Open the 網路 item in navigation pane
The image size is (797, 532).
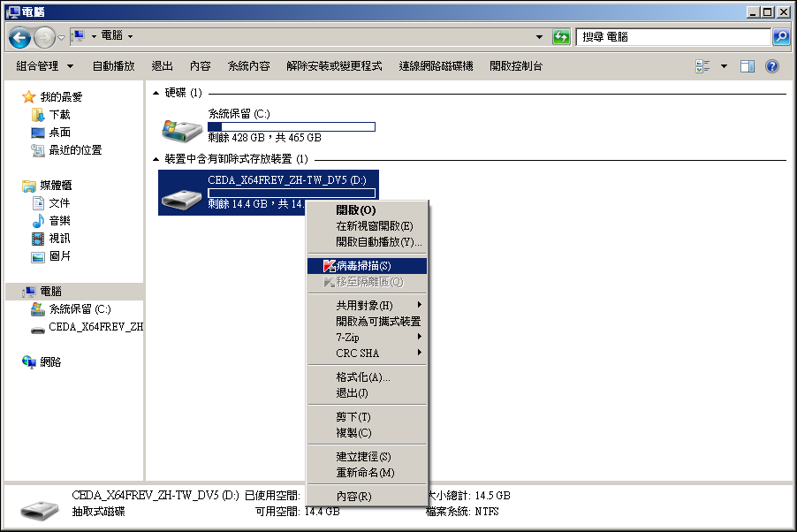coord(49,361)
